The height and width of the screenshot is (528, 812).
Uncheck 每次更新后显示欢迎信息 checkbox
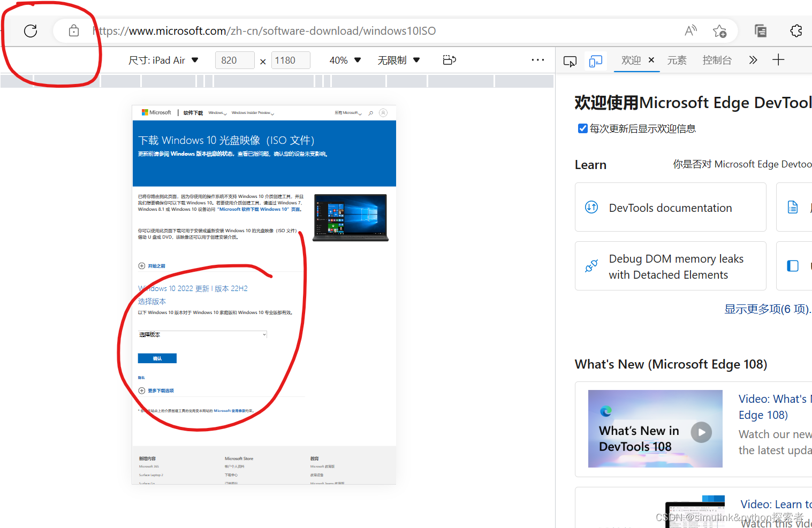click(582, 128)
